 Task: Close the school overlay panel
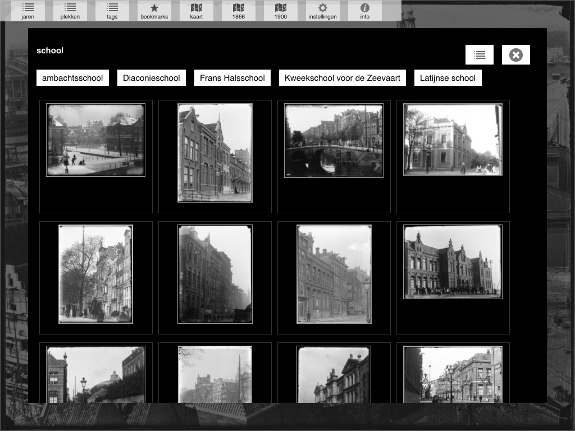516,55
